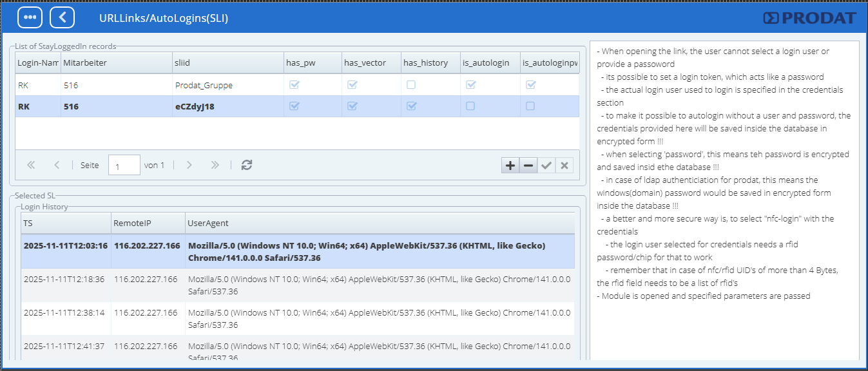The width and height of the screenshot is (868, 371).
Task: Jump to the first page arrow
Action: coord(31,165)
